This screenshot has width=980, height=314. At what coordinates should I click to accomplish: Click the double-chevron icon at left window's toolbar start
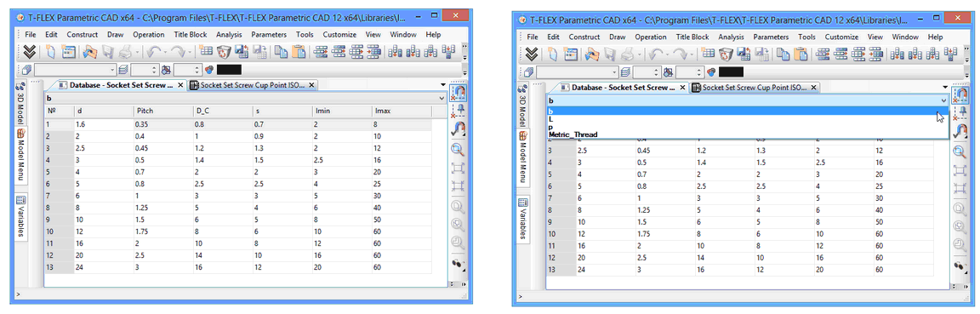30,52
